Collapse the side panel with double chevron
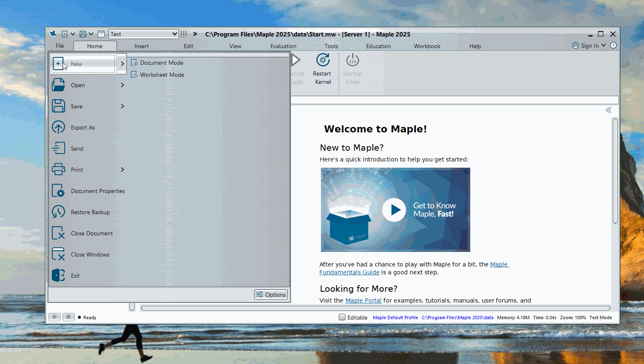This screenshot has height=364, width=644. 609,110
